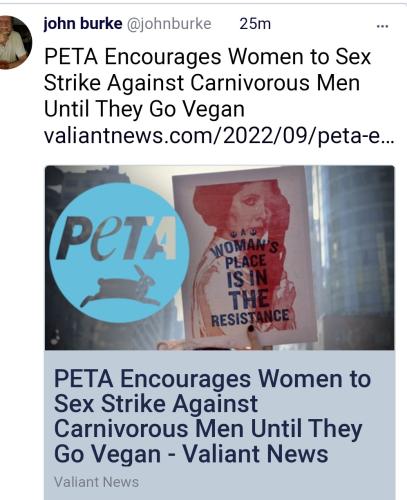Open the 25m timestamp permalink
The width and height of the screenshot is (407, 500).
255,24
